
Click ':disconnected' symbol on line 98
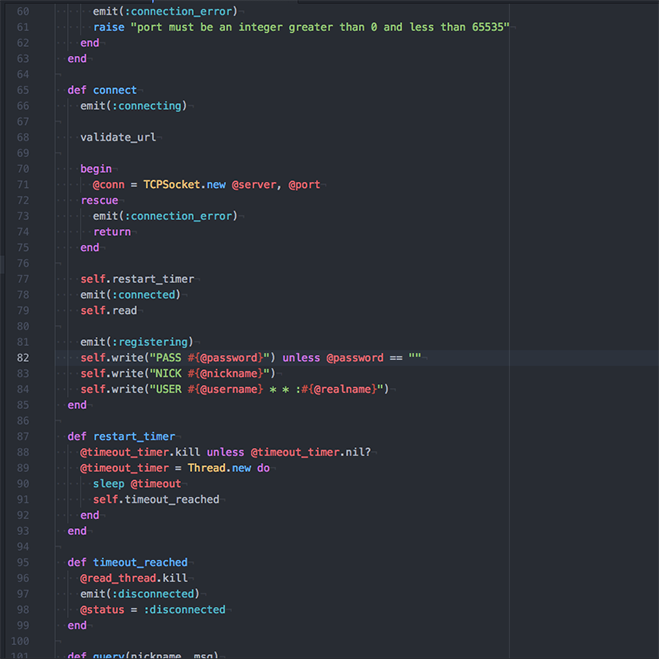(184, 610)
